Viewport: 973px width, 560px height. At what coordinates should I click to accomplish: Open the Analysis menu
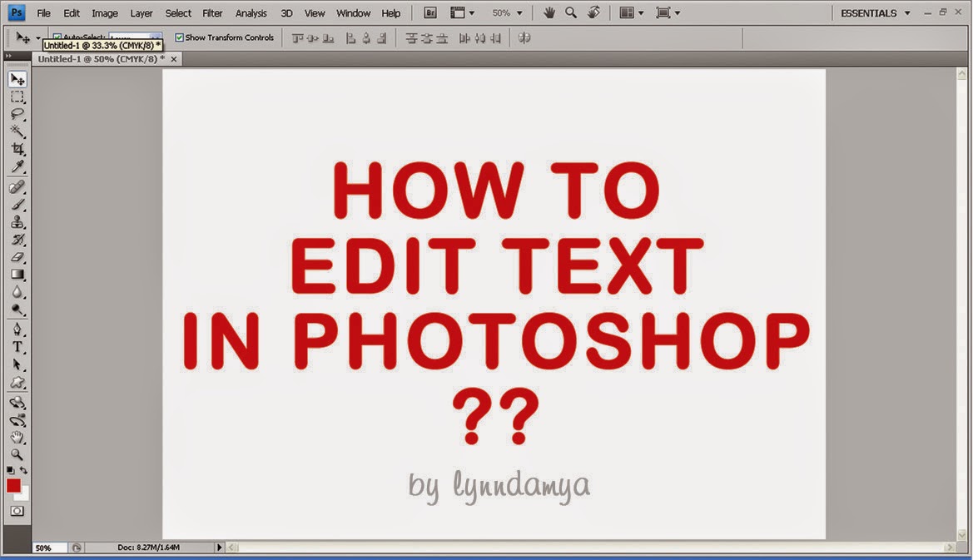(x=251, y=13)
